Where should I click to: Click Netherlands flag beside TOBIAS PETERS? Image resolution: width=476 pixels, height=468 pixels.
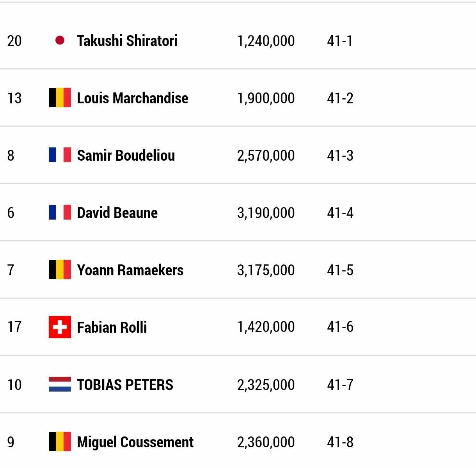point(60,384)
